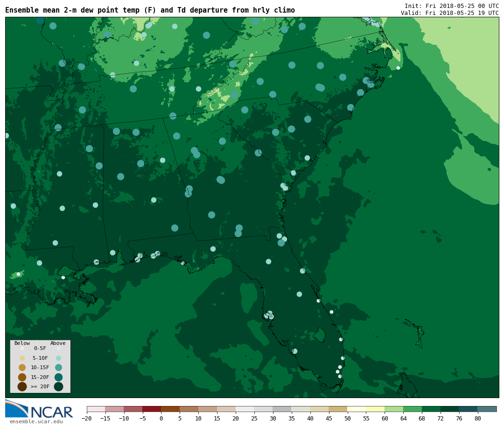Image resolution: width=504 pixels, height=427 pixels.
Task: Select the dark brown '>= 20F' Below legend circle
Action: 22,386
